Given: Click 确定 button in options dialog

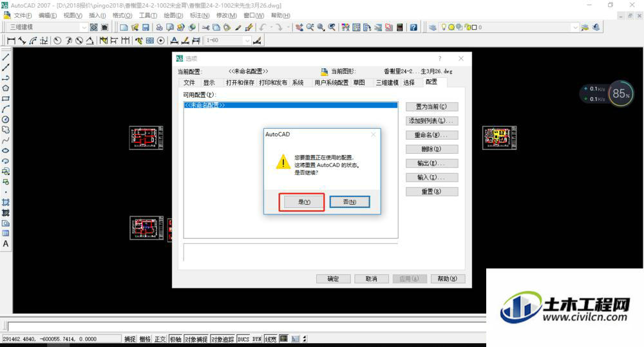Looking at the screenshot, I should tap(333, 279).
